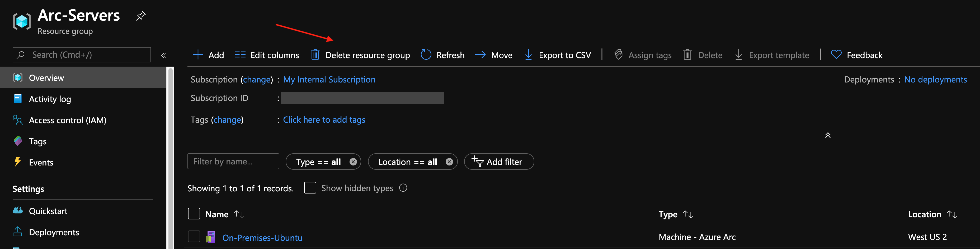Viewport: 980px width, 249px height.
Task: Click the Filter by name field
Action: [x=233, y=162]
